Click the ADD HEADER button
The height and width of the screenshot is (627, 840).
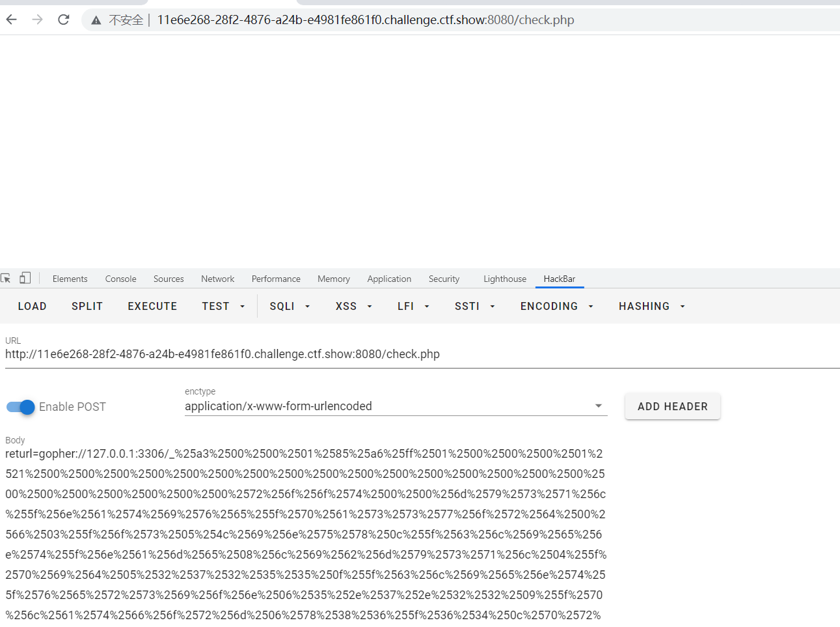pos(673,406)
